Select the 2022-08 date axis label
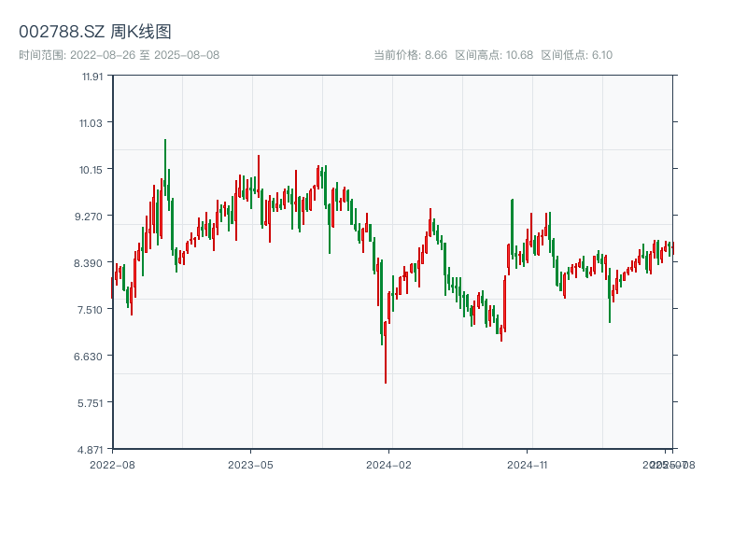The width and height of the screenshot is (747, 560). click(112, 465)
